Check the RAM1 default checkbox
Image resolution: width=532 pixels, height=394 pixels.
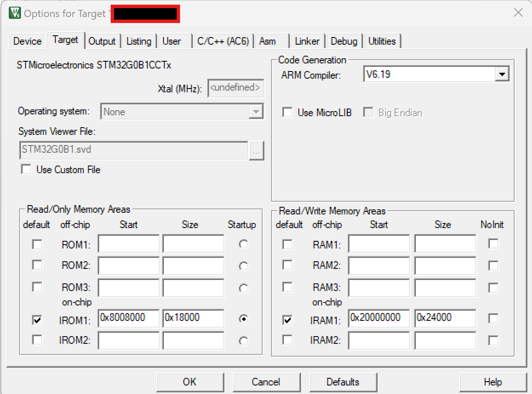(x=287, y=244)
